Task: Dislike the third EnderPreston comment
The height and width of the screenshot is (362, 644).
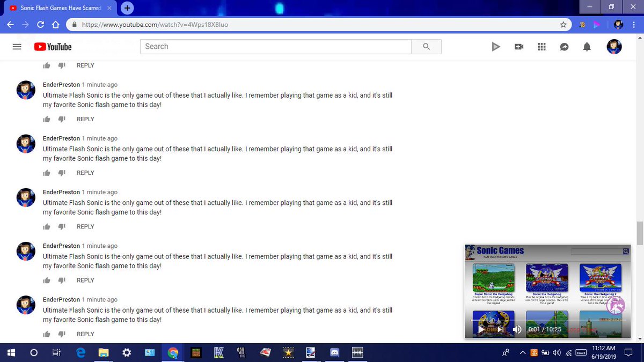Action: 62,226
